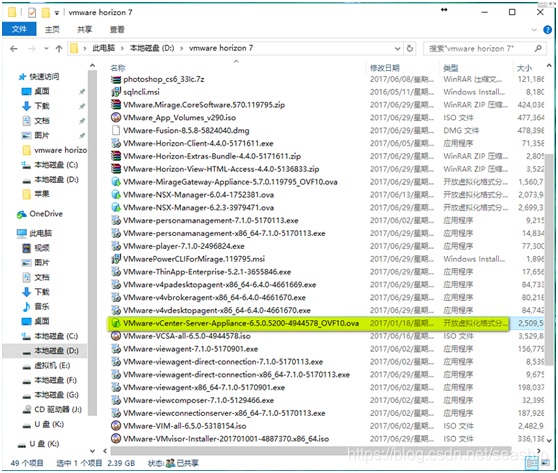Click new folder icon in title bar
The height and width of the screenshot is (473, 558).
coord(46,13)
